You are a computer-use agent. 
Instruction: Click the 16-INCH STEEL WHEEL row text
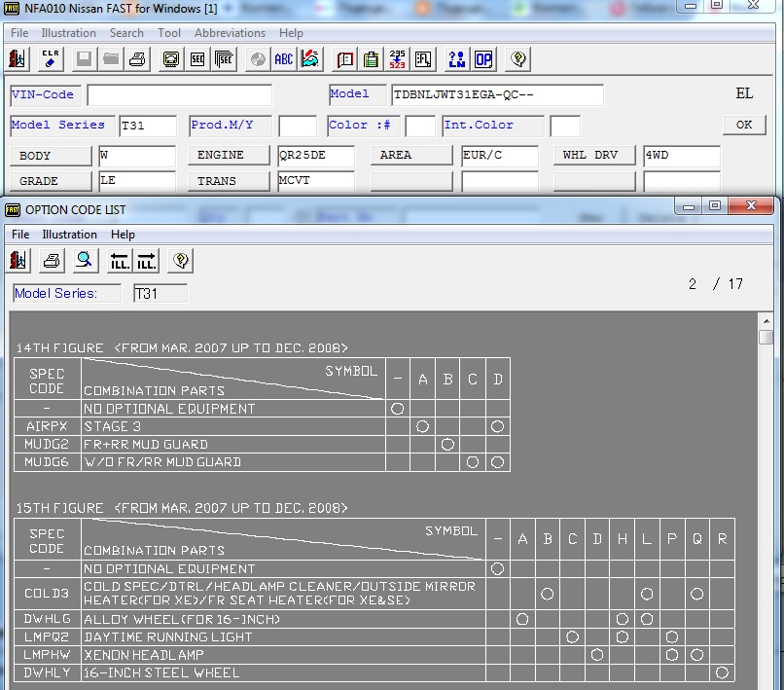[161, 673]
